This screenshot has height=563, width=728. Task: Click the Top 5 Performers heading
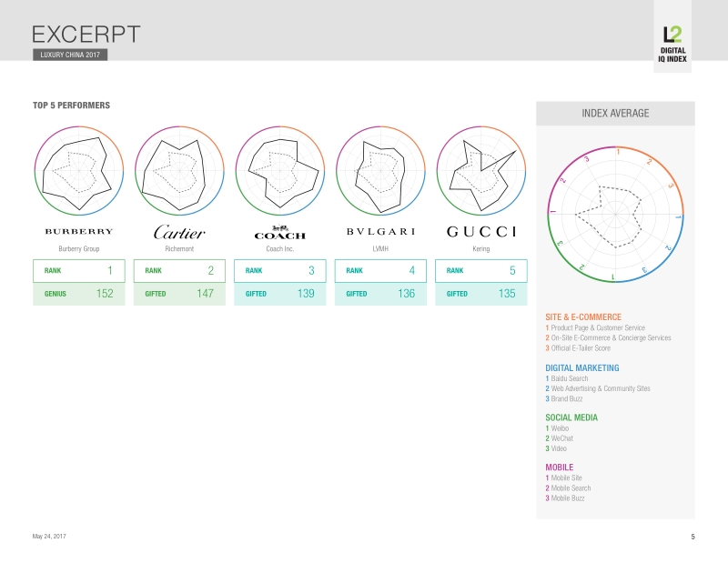pos(72,106)
